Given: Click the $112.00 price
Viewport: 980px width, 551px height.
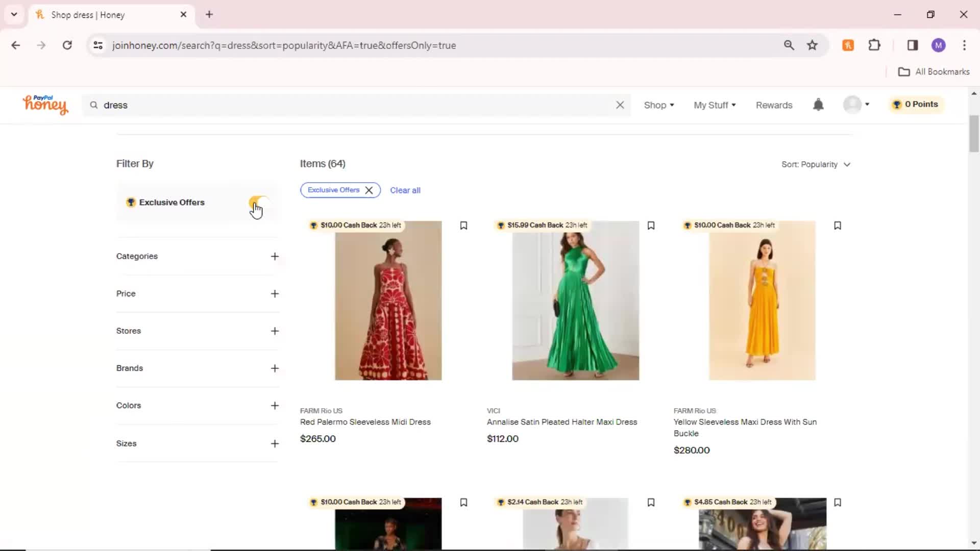Looking at the screenshot, I should tap(503, 439).
